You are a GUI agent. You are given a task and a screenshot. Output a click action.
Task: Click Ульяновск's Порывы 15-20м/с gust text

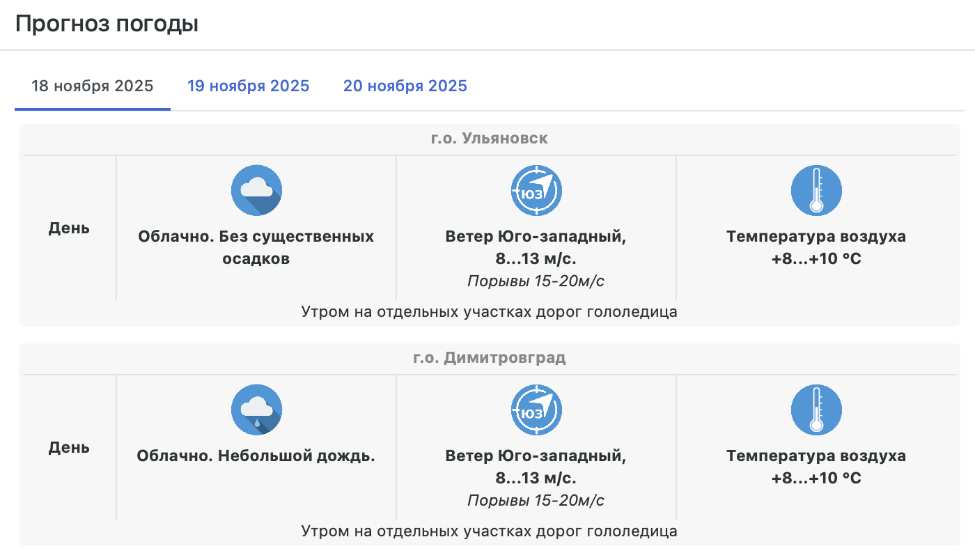pyautogui.click(x=536, y=281)
